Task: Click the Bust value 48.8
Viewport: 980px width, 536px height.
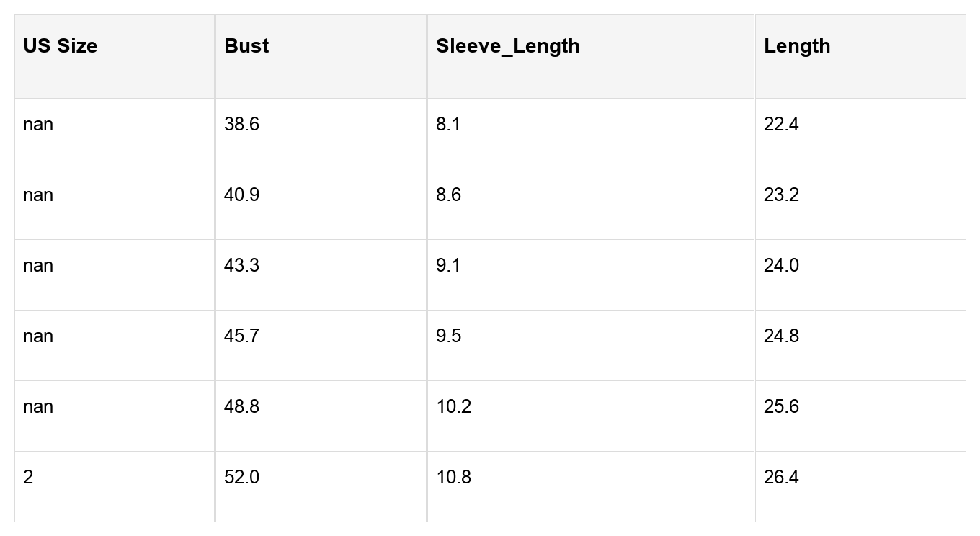Action: 321,416
